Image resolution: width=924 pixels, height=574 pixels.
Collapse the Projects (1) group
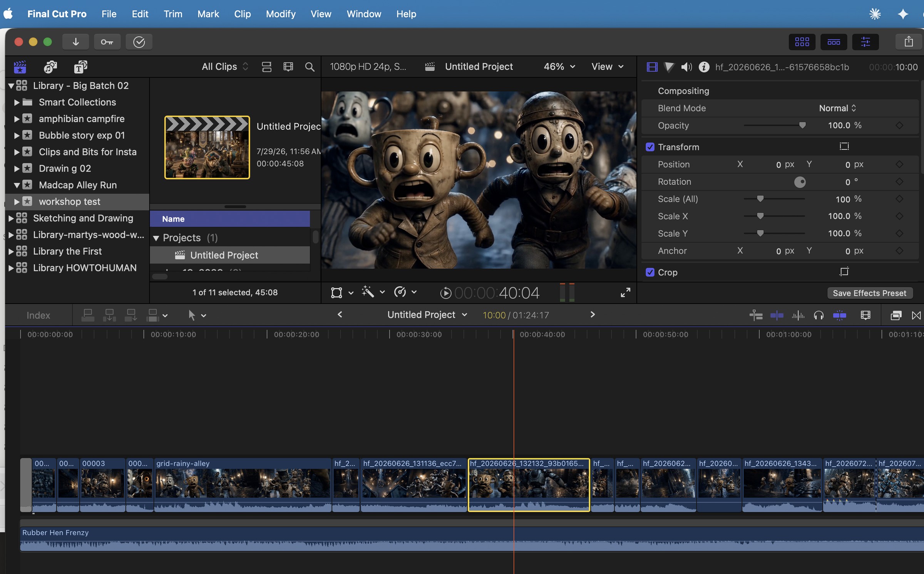coord(156,238)
